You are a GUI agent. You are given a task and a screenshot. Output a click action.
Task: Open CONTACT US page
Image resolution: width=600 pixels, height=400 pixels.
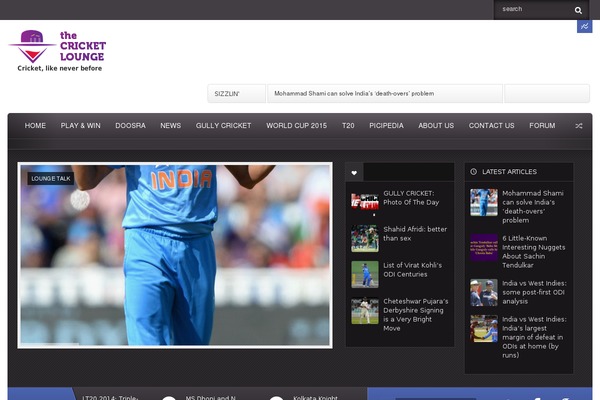[491, 126]
